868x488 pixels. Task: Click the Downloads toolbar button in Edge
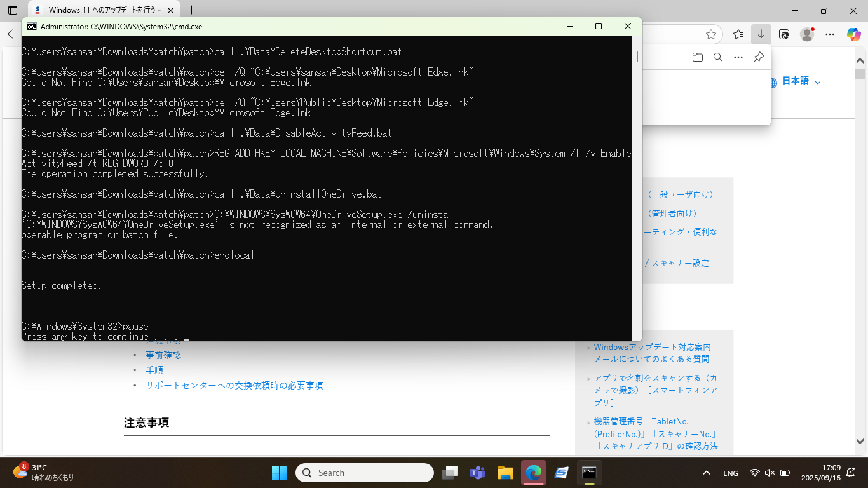pyautogui.click(x=761, y=34)
